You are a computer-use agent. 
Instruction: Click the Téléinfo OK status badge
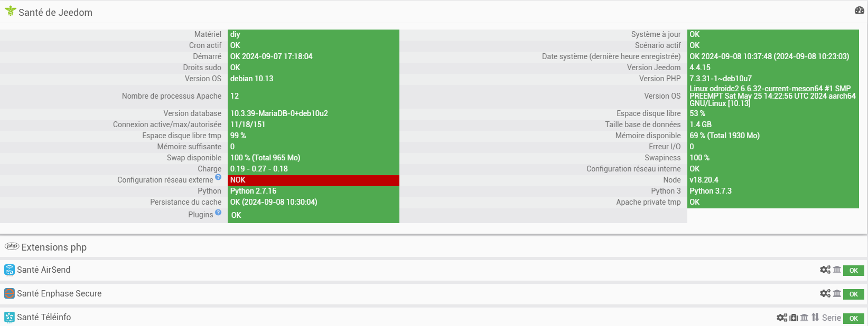click(x=854, y=318)
